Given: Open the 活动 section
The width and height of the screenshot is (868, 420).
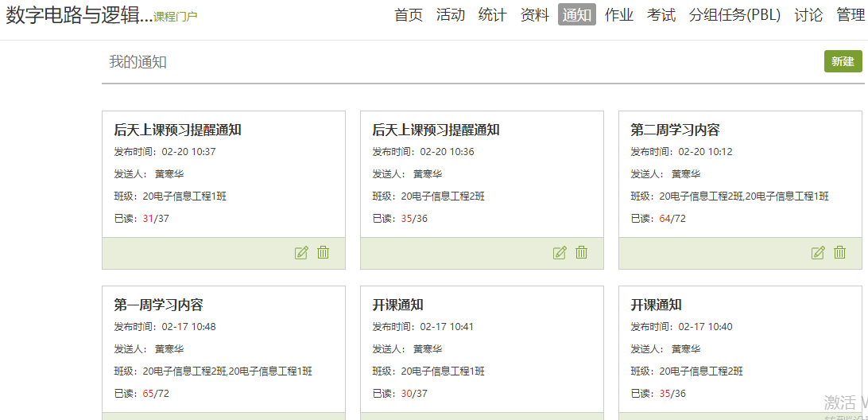Looking at the screenshot, I should 451,15.
